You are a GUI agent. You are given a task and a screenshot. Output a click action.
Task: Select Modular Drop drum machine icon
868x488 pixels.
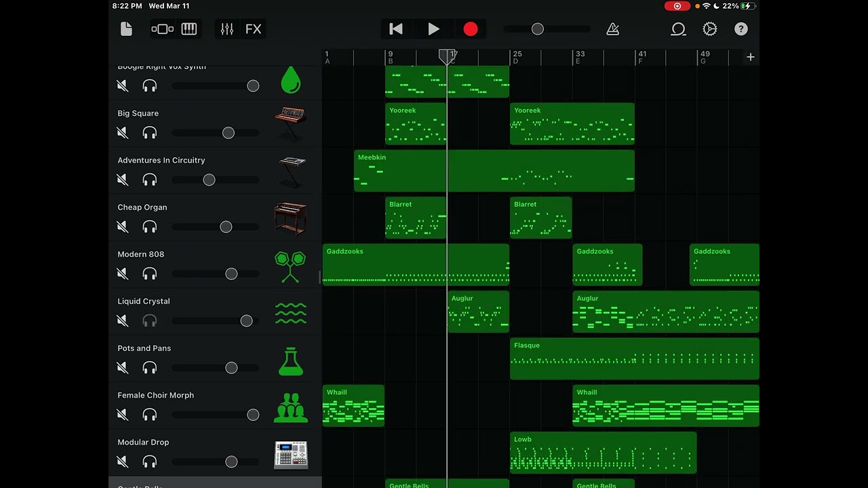point(291,455)
